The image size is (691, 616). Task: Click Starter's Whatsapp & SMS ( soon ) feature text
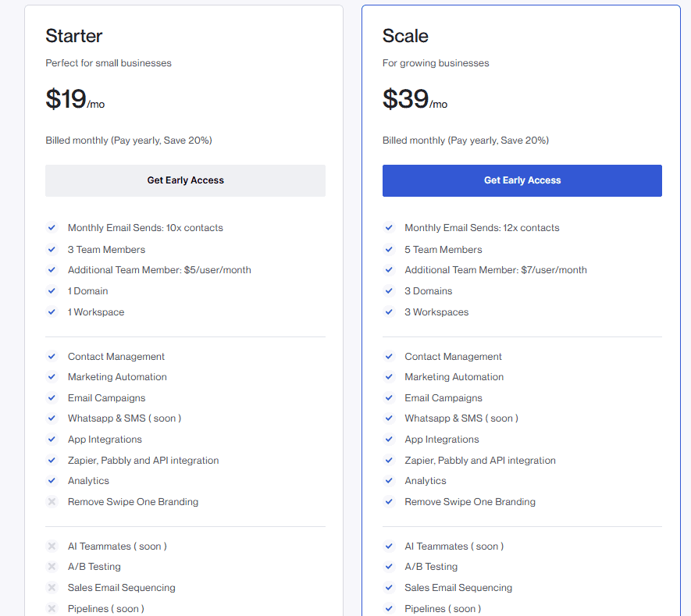point(124,418)
